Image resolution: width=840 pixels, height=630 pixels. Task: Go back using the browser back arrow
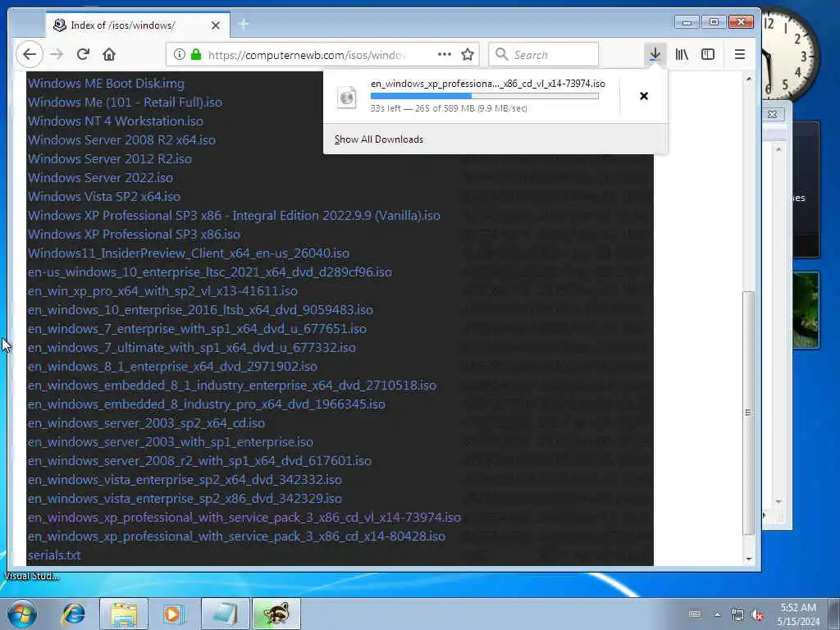tap(30, 54)
